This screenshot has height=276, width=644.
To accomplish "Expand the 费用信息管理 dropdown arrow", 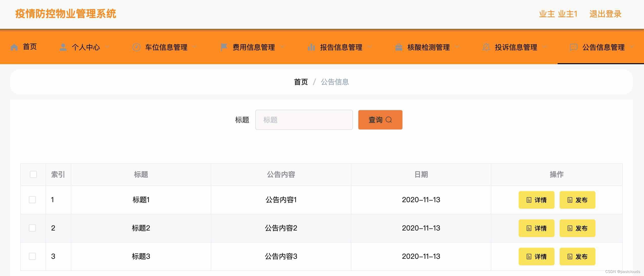I will click(282, 47).
